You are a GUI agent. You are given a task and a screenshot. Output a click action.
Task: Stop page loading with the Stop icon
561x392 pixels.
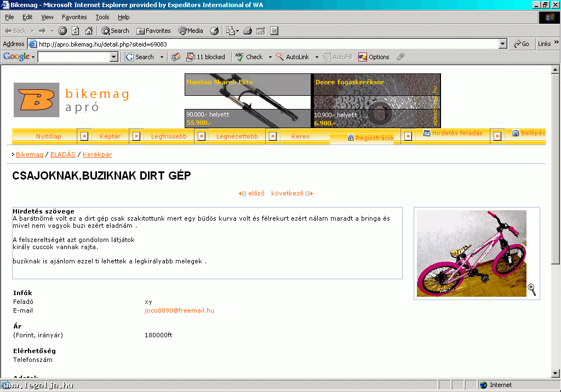62,31
